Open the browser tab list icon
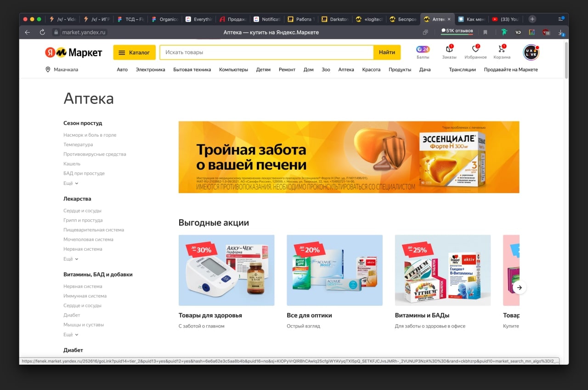The image size is (588, 390). (x=561, y=19)
